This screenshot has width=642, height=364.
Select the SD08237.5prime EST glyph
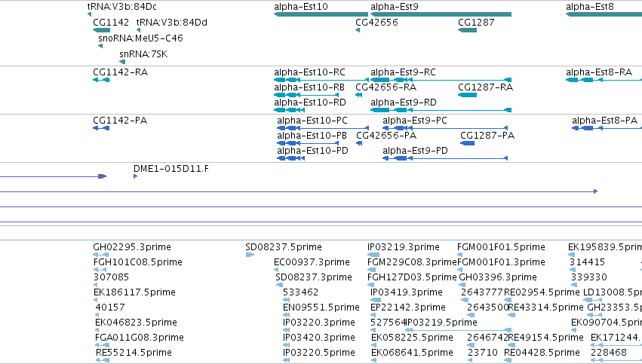pyautogui.click(x=250, y=255)
